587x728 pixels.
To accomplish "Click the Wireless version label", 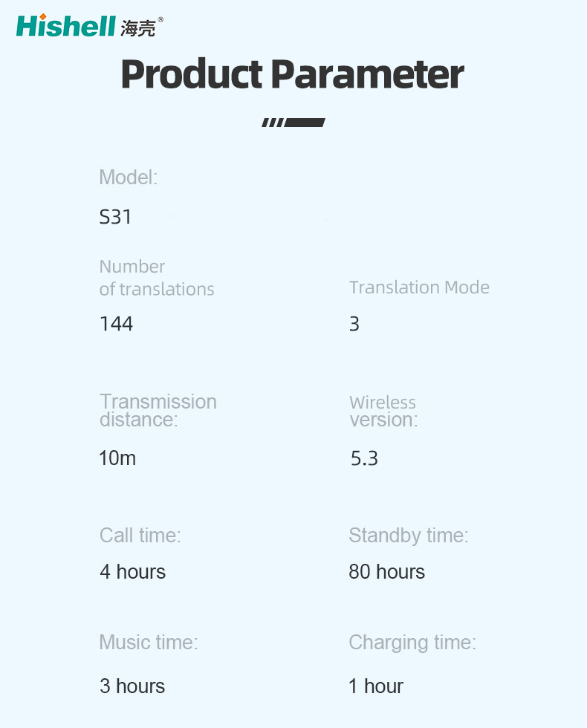I will (383, 411).
